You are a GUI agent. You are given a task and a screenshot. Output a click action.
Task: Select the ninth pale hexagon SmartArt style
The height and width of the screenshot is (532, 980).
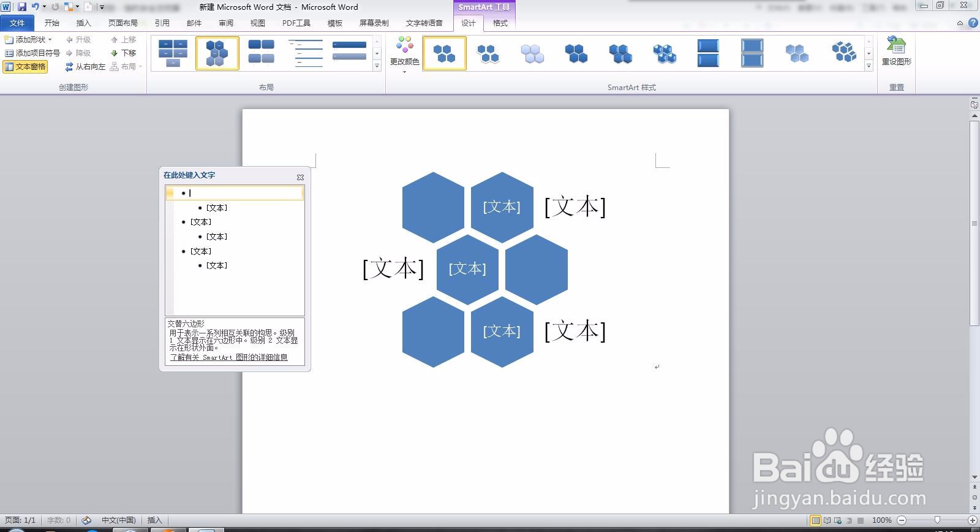point(797,53)
